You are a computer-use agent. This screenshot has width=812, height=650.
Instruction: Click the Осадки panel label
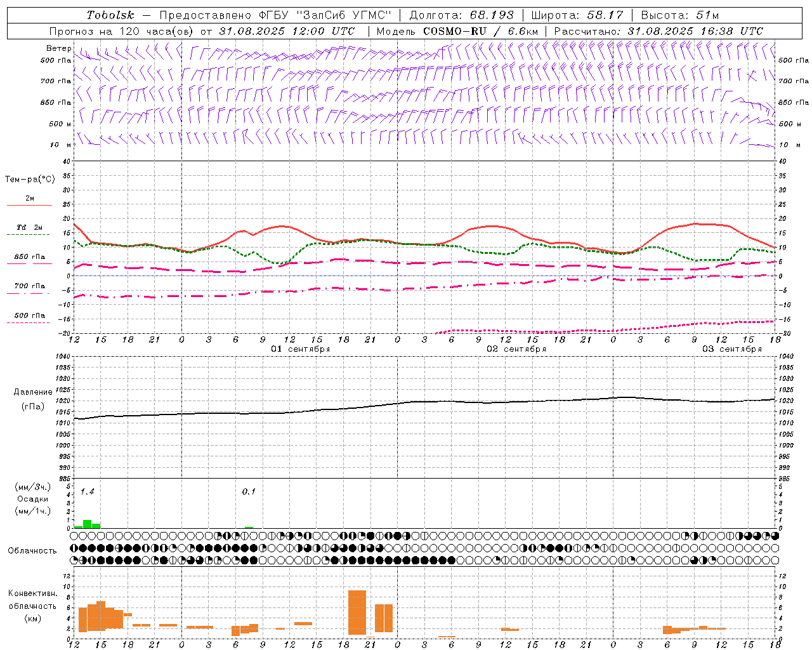click(x=33, y=499)
